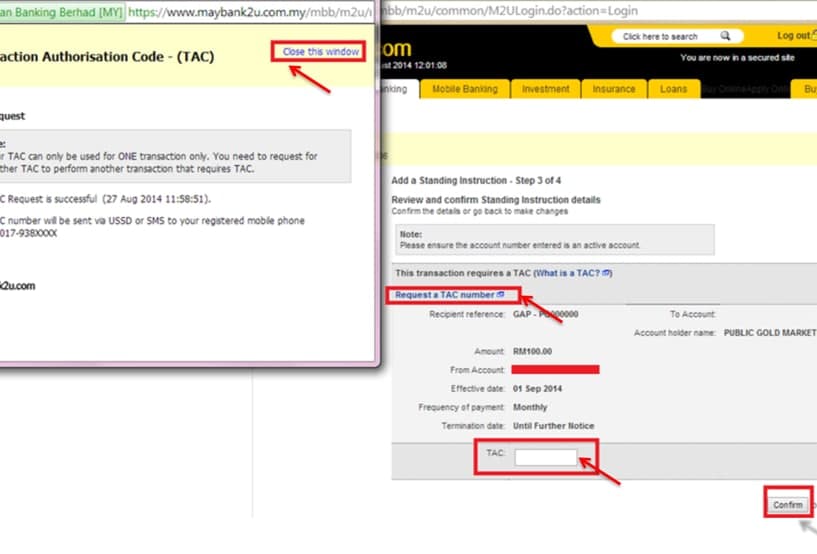Click the '01 Sep 2014' effective date
This screenshot has width=817, height=554.
(x=537, y=389)
